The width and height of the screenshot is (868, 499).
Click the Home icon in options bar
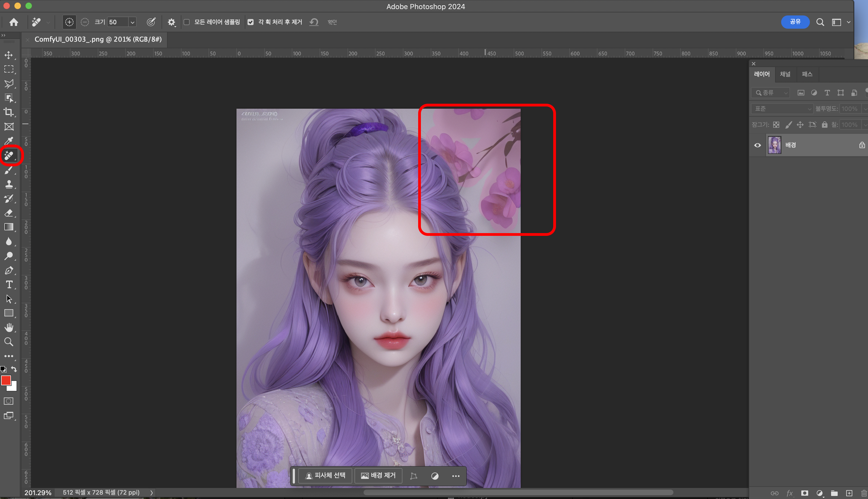tap(14, 22)
